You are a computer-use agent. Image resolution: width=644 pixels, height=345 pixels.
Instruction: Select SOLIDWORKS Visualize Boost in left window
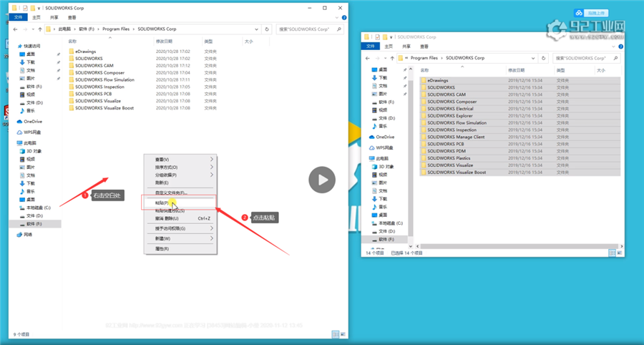[x=101, y=108]
